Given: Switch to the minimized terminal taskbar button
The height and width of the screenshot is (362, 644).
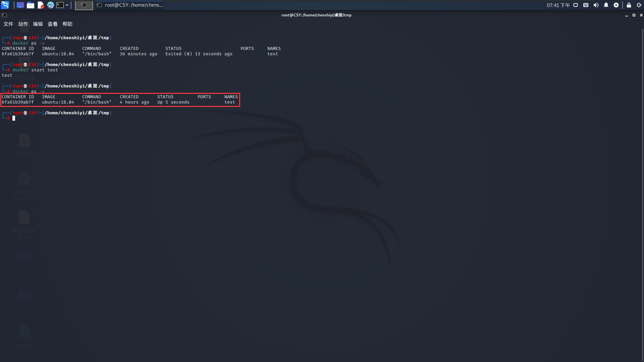Looking at the screenshot, I should point(84,5).
